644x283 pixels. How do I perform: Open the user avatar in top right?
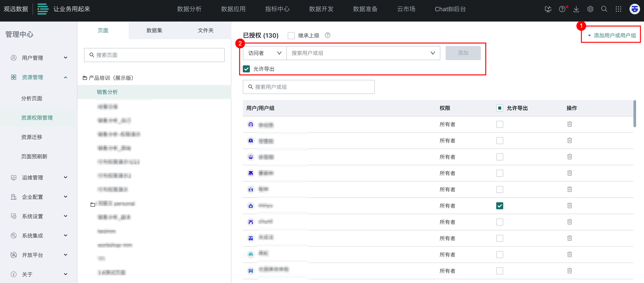[x=634, y=9]
